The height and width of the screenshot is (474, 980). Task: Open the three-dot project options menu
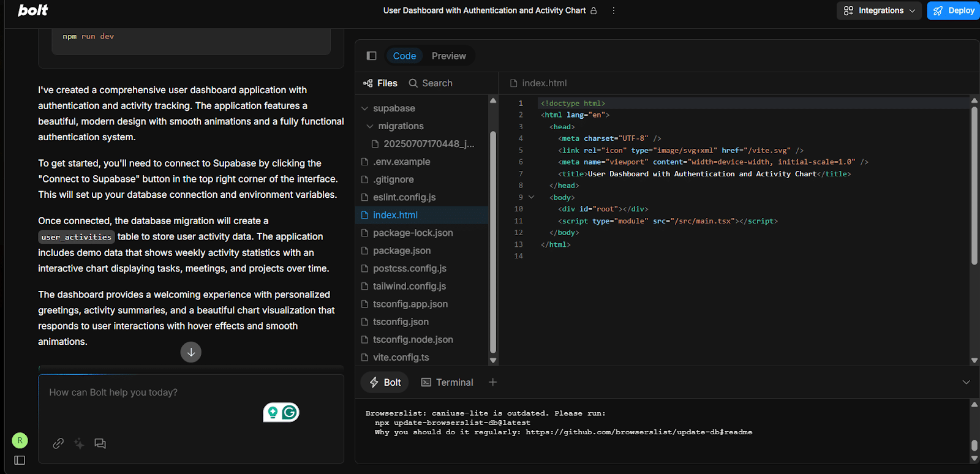(x=613, y=10)
